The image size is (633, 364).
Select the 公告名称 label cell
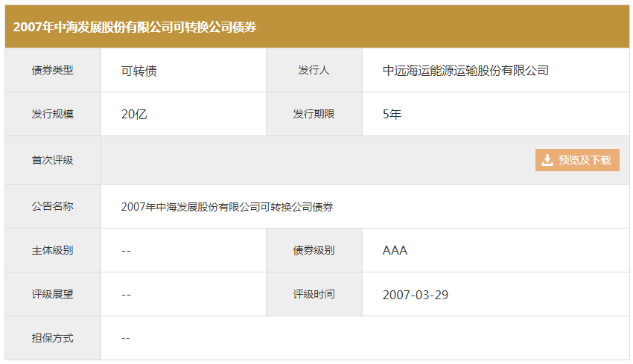[53, 207]
